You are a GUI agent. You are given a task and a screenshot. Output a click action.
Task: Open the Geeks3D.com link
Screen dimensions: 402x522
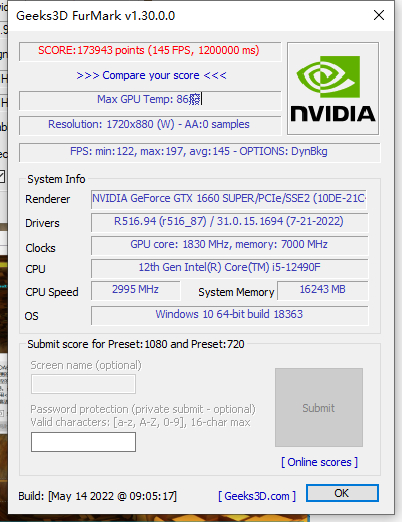pos(257,496)
